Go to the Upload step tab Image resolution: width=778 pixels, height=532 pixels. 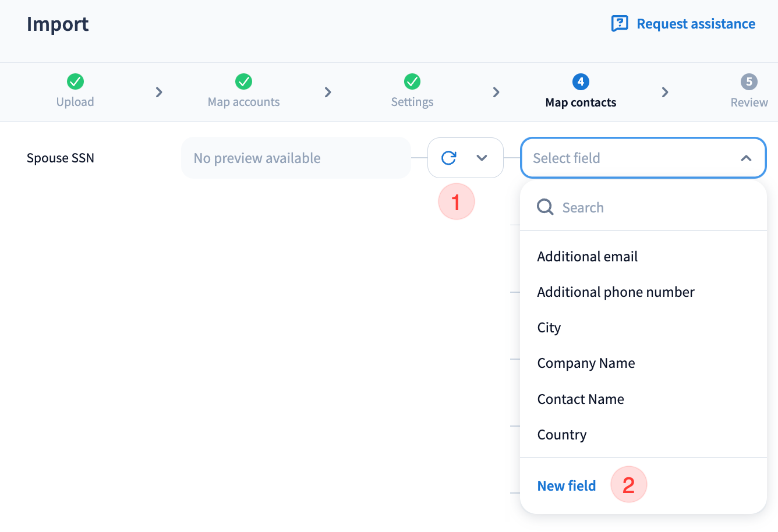(75, 102)
